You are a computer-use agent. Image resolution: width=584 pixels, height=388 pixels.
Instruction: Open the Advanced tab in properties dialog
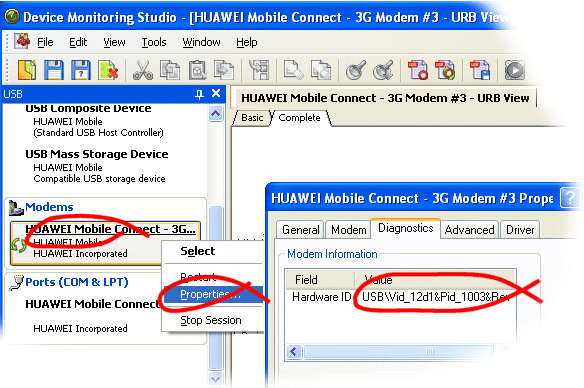point(470,230)
